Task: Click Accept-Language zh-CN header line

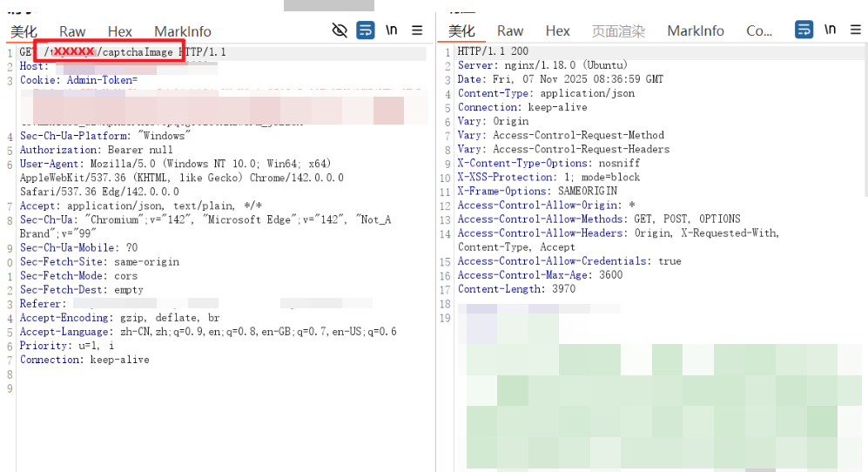Action: (x=208, y=332)
